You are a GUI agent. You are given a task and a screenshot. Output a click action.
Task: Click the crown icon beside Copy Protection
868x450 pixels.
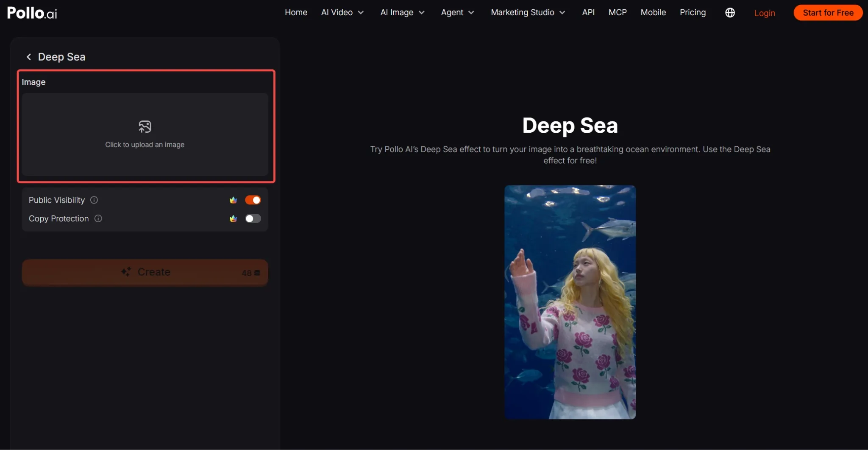coord(233,218)
